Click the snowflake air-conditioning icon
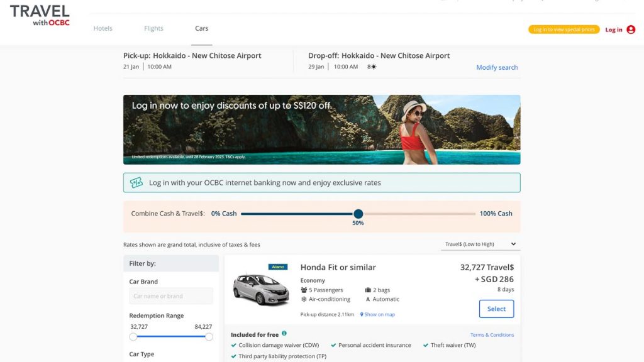This screenshot has width=644, height=362. click(x=304, y=299)
